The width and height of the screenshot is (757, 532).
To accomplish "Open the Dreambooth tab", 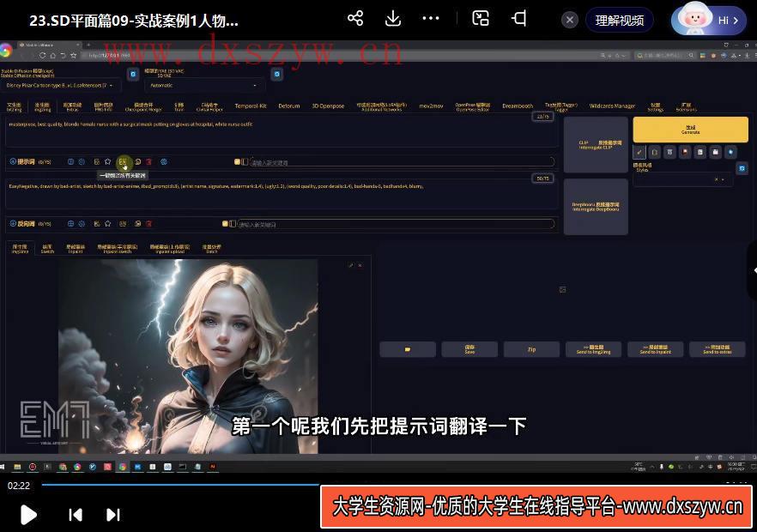I will 518,106.
